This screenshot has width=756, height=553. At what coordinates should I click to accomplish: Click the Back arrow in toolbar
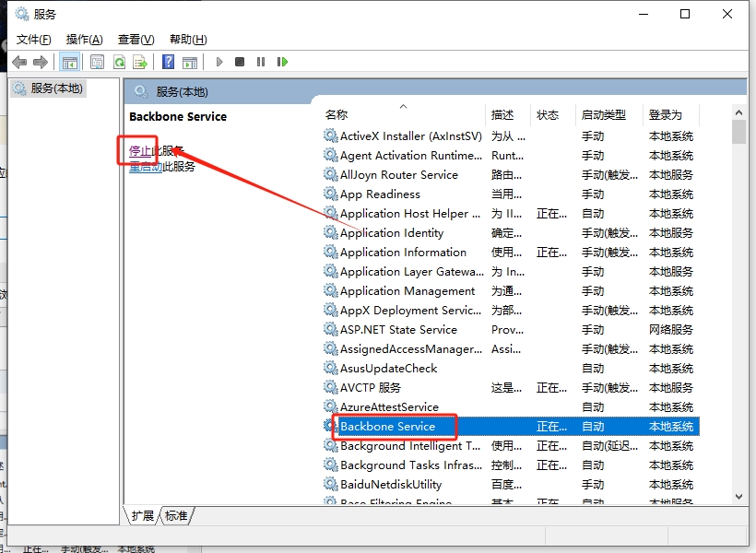click(19, 62)
